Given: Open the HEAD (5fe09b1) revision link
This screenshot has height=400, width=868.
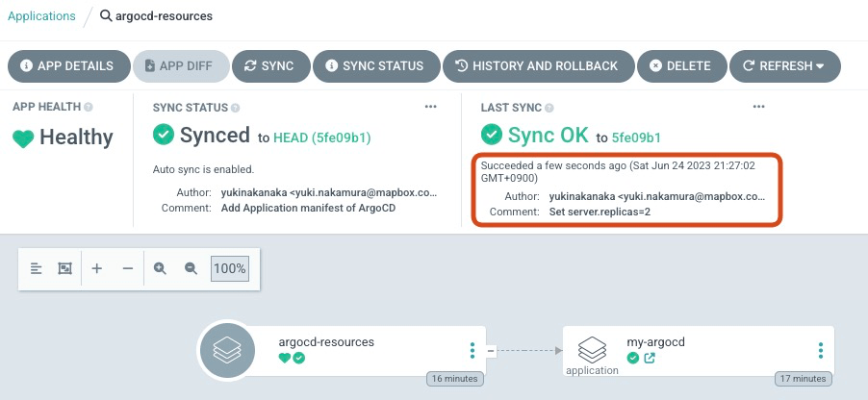Looking at the screenshot, I should (322, 137).
